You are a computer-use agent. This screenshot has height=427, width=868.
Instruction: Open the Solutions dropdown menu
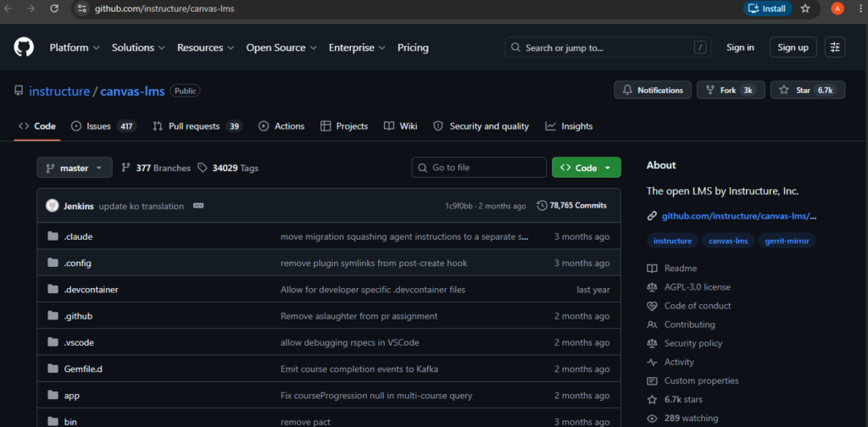pos(138,47)
